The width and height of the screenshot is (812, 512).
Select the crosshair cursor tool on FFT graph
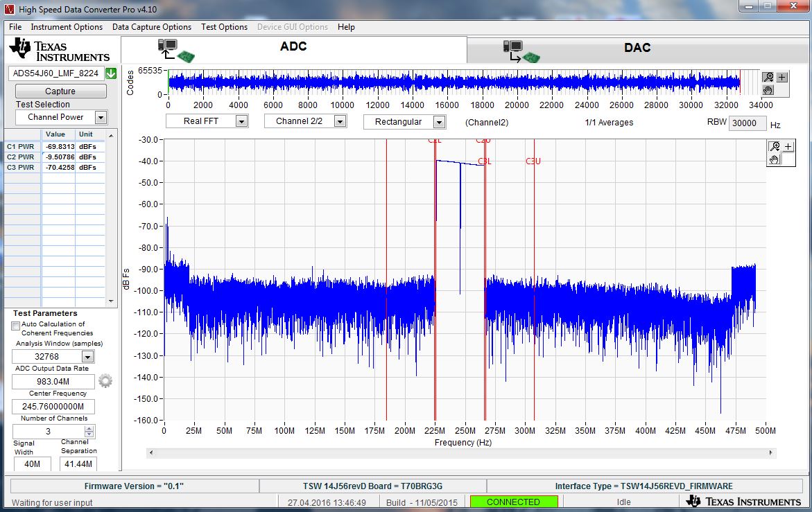click(x=788, y=146)
